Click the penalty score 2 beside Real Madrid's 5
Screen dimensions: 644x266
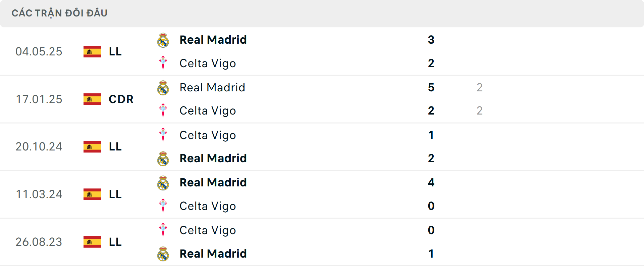(x=480, y=87)
